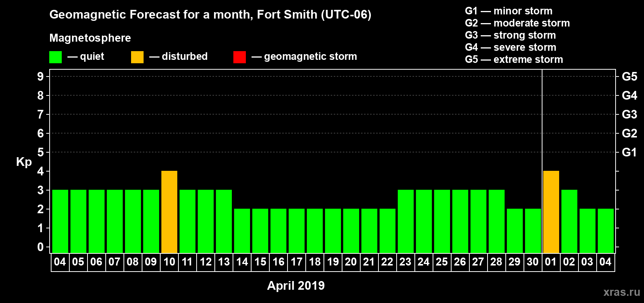Click the "G3 — strong storm" legend line
The height and width of the screenshot is (303, 644).
coord(511,35)
